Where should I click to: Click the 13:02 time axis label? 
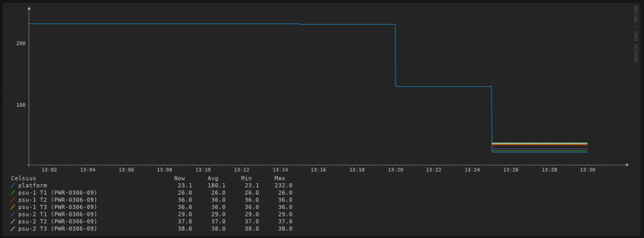pyautogui.click(x=50, y=170)
